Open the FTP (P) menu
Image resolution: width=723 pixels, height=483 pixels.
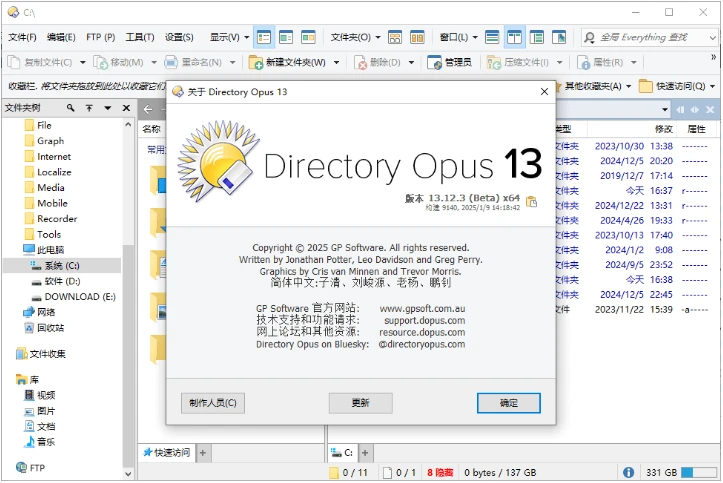[101, 37]
